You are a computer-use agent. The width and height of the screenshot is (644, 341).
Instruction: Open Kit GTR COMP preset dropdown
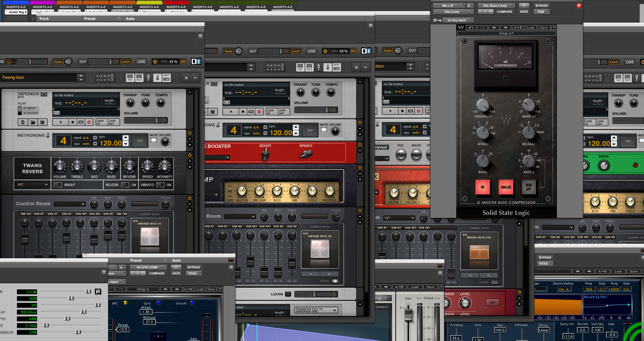pos(149,267)
